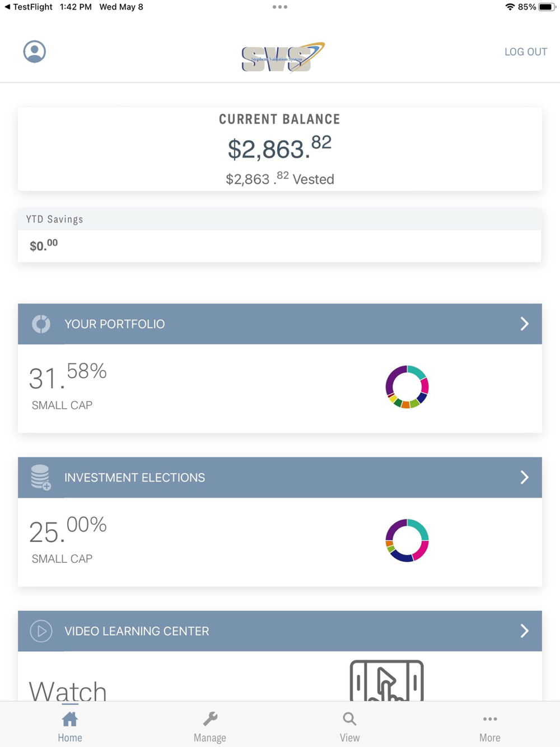Click the Video Learning Center play icon

point(41,631)
